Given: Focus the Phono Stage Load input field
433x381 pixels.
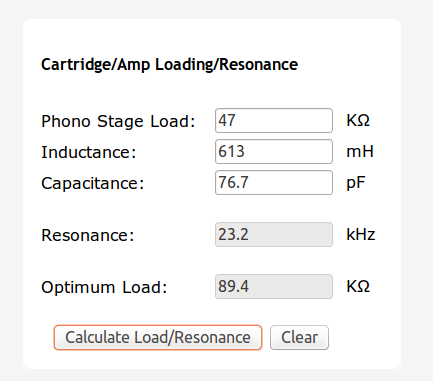Looking at the screenshot, I should 274,120.
